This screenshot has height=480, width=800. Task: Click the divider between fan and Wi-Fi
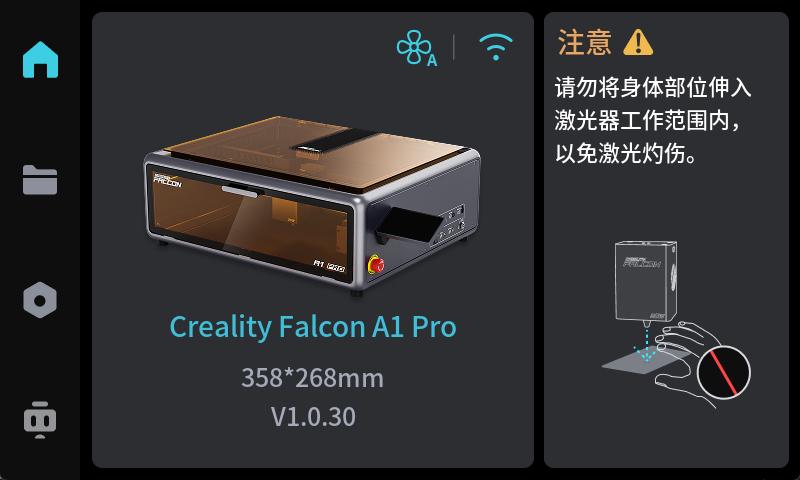tap(454, 47)
